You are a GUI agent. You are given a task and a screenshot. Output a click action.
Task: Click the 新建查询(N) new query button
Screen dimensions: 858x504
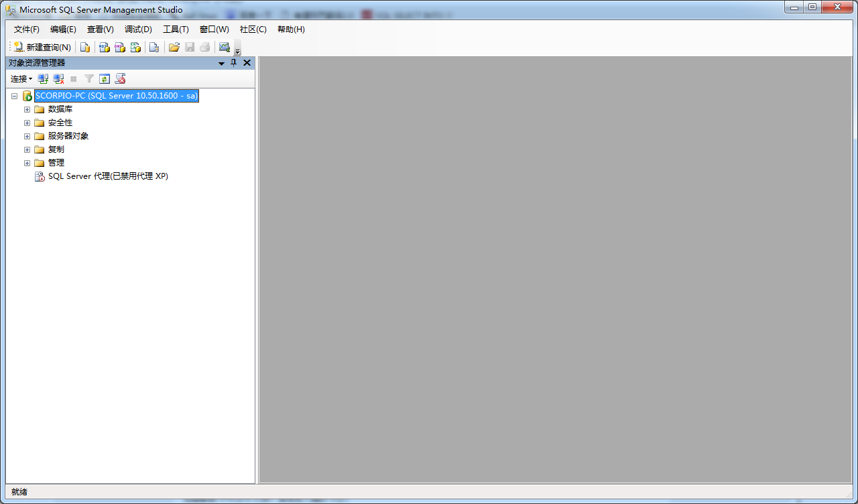[42, 48]
